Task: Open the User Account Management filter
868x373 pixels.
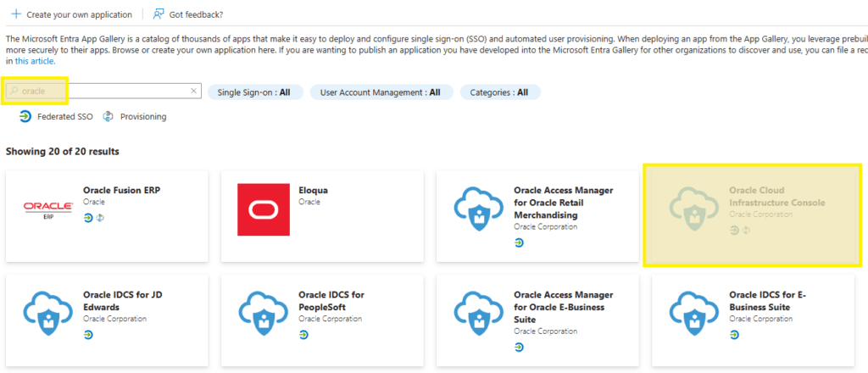Action: coord(381,92)
